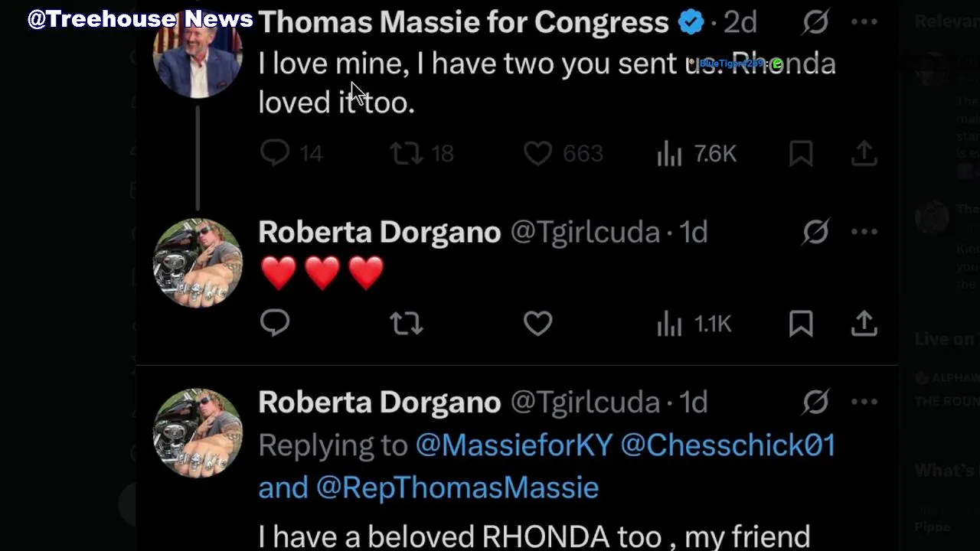This screenshot has width=980, height=551.
Task: View analytics showing 7.6K views
Action: (669, 154)
